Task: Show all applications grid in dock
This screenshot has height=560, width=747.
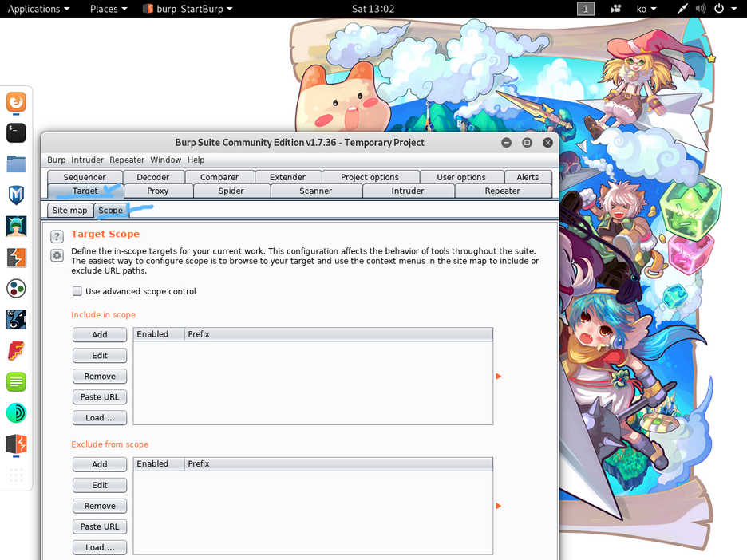Action: coord(16,475)
